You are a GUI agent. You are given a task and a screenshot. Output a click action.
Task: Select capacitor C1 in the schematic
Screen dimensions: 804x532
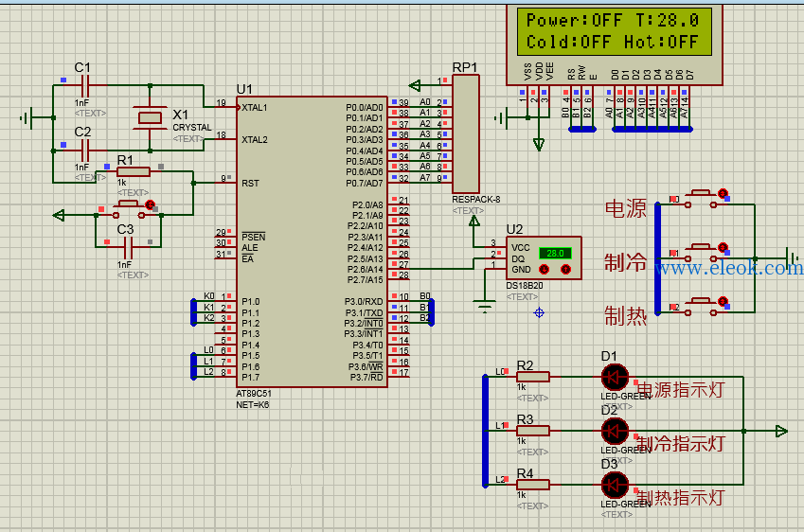click(85, 85)
